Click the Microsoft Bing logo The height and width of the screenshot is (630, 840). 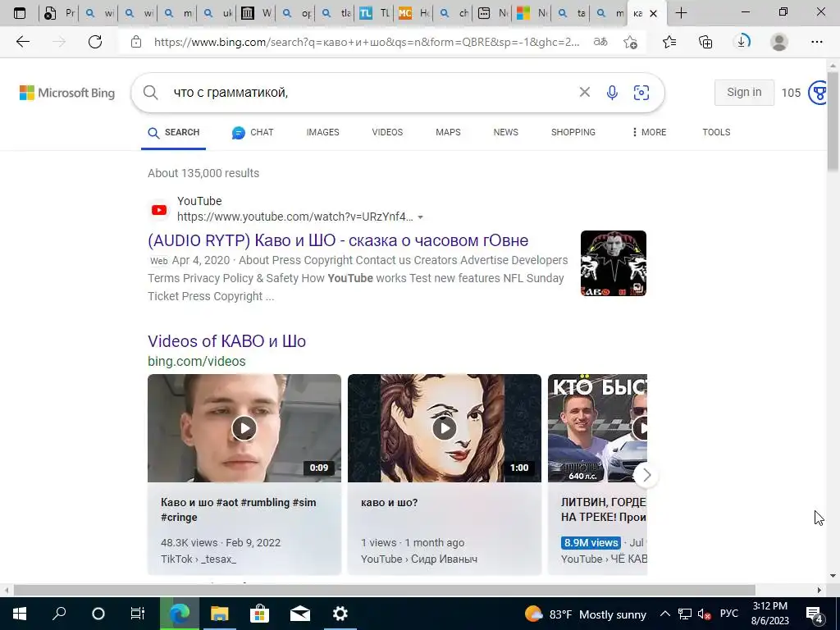point(67,93)
